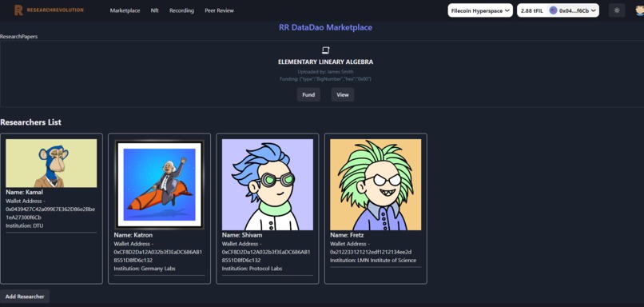Select Katron's rocket rider avatar image
644x307 pixels.
(x=159, y=185)
